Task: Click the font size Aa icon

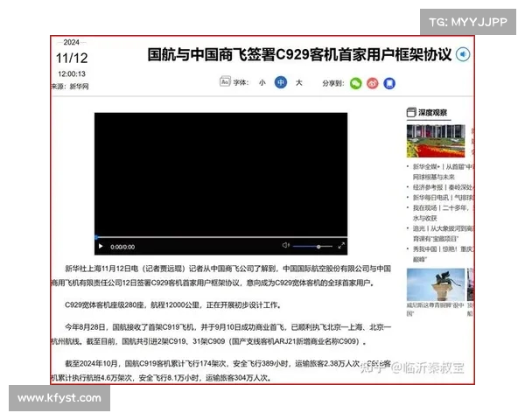Action: coord(225,81)
